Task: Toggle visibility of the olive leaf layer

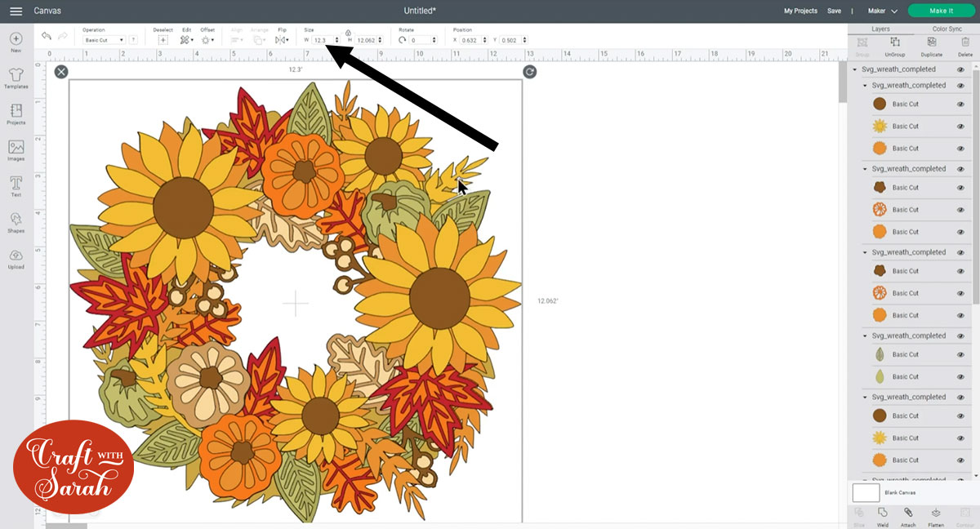Action: (960, 354)
